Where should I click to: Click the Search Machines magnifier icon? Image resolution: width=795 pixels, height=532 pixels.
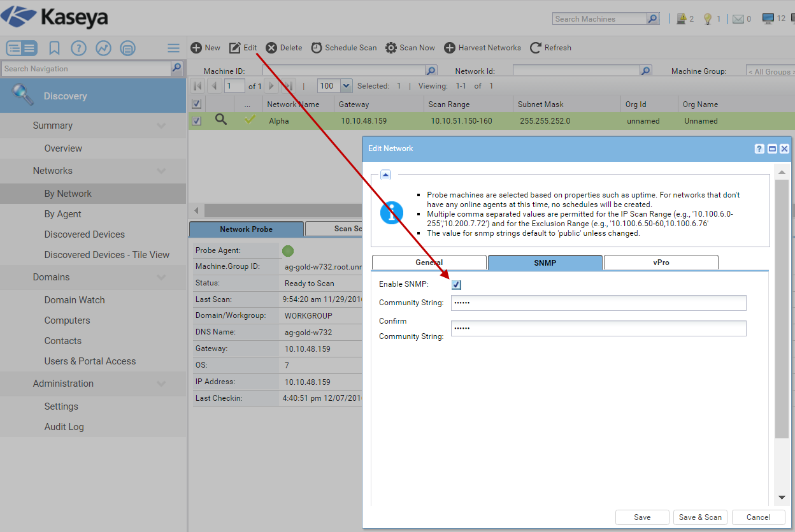click(x=653, y=18)
